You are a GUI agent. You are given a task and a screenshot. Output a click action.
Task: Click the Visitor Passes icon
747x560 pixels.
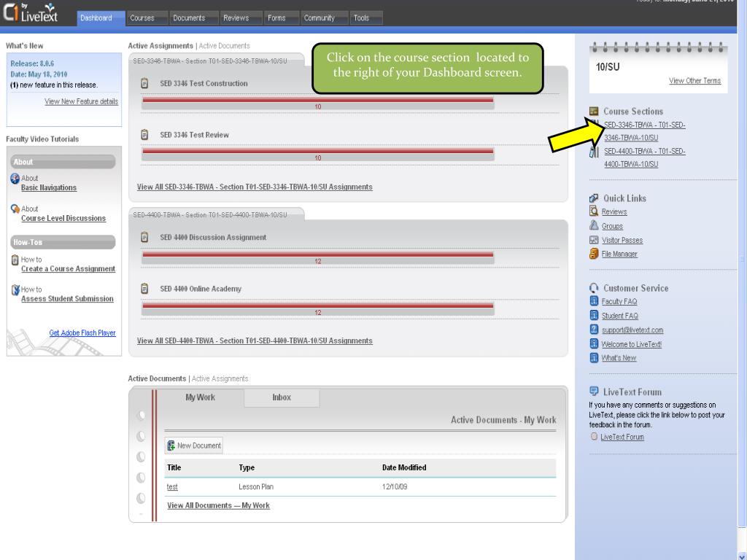[594, 239]
